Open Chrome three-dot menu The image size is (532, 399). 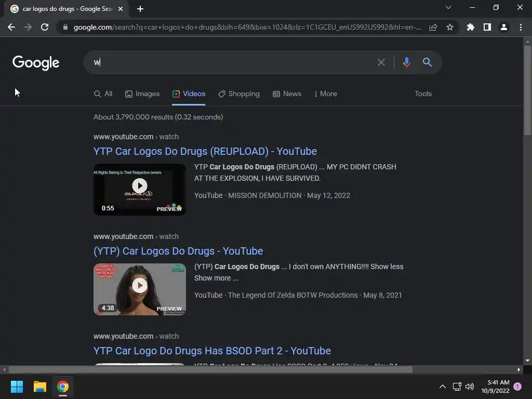[x=521, y=27]
